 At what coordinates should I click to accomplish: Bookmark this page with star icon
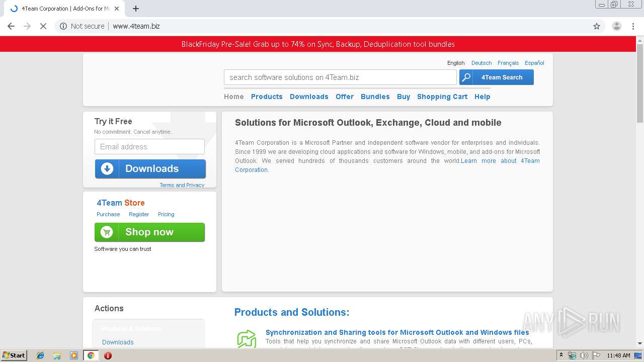coord(597,26)
